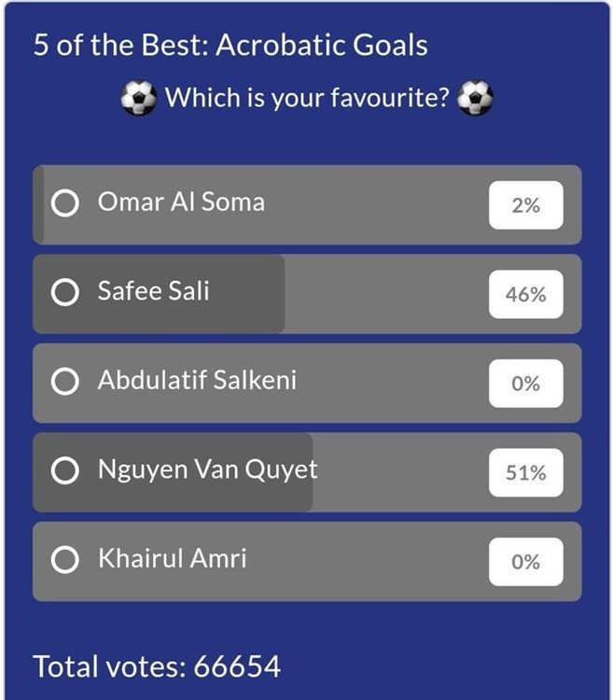Choose the Abdulatif Salkeni radio button
This screenshot has height=700, width=613.
[x=64, y=383]
